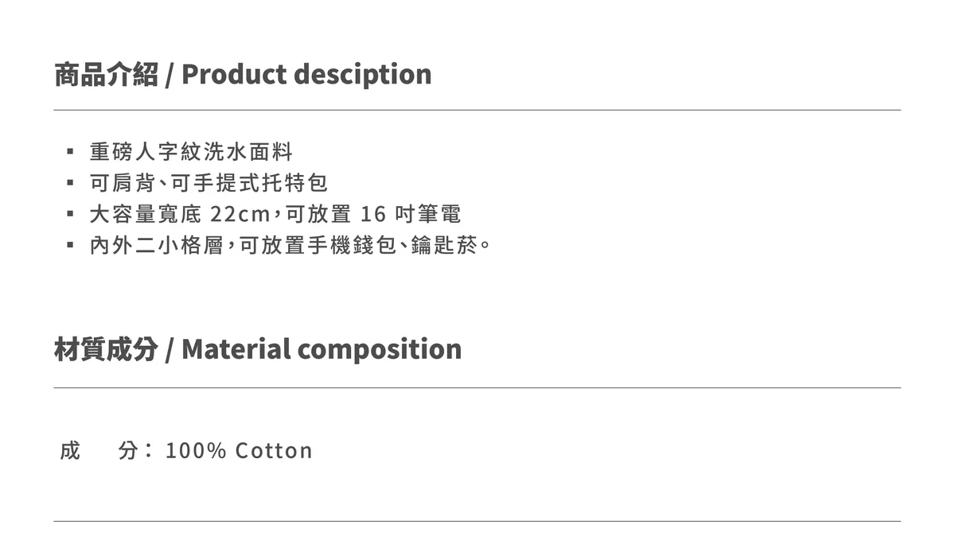Viewport: 955px width, 560px height.
Task: Click the 大容量寬底 text
Action: point(146,214)
